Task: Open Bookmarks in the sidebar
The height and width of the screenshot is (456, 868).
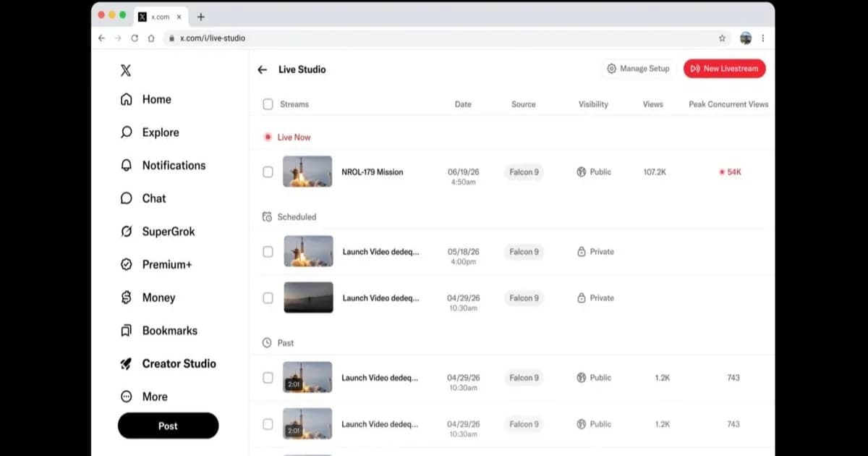Action: (158, 331)
